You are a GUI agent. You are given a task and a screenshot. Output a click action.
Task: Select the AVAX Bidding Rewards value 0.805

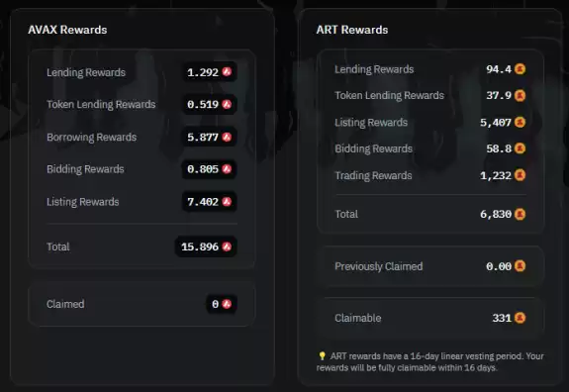pyautogui.click(x=203, y=168)
